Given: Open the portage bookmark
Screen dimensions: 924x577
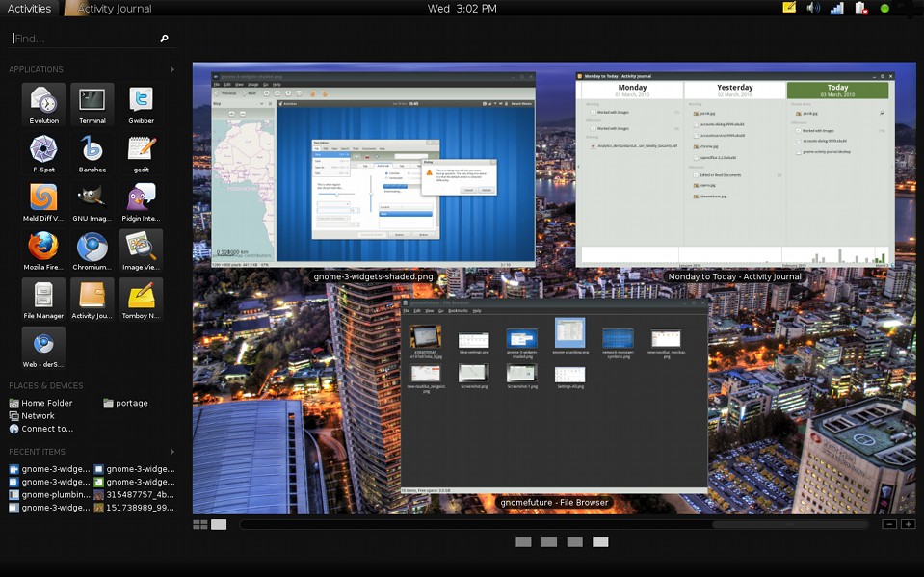Looking at the screenshot, I should [125, 403].
